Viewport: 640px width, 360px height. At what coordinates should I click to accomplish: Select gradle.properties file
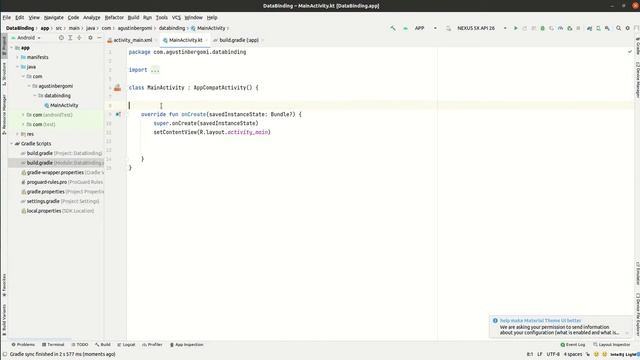[x=62, y=191]
